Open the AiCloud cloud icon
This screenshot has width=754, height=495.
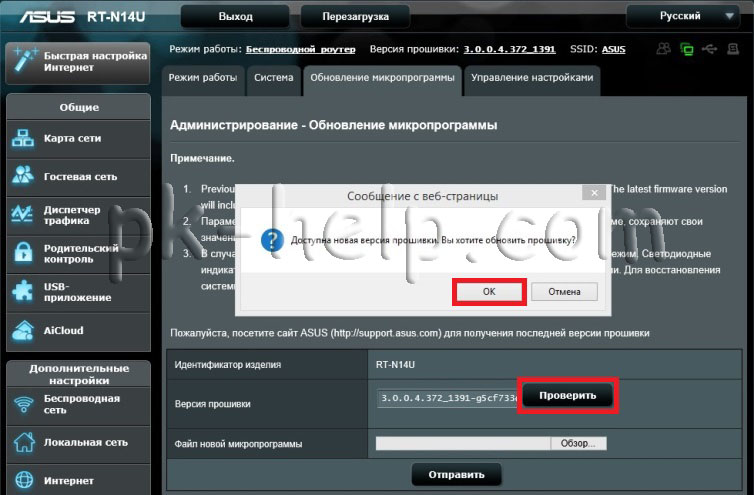[23, 330]
